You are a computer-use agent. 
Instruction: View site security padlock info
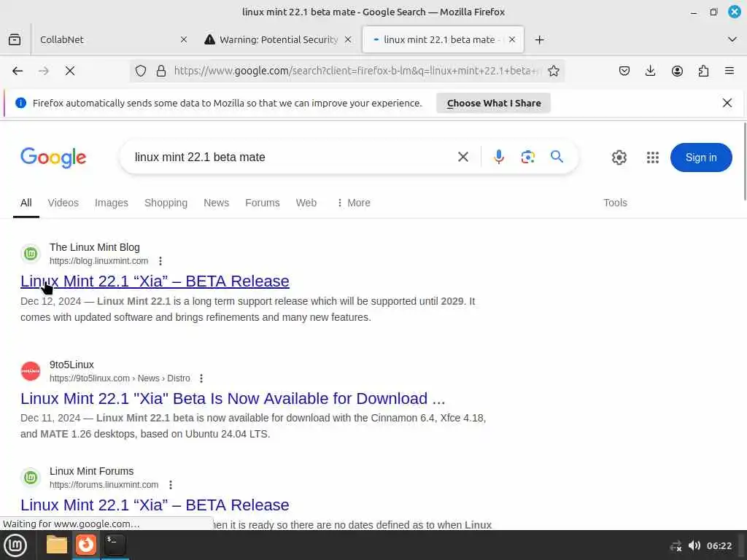tap(161, 71)
